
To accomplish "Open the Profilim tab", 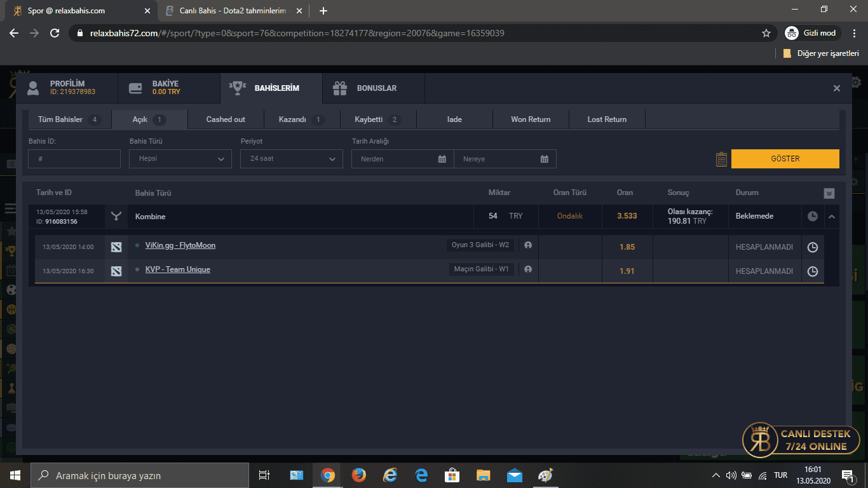I will pyautogui.click(x=67, y=88).
